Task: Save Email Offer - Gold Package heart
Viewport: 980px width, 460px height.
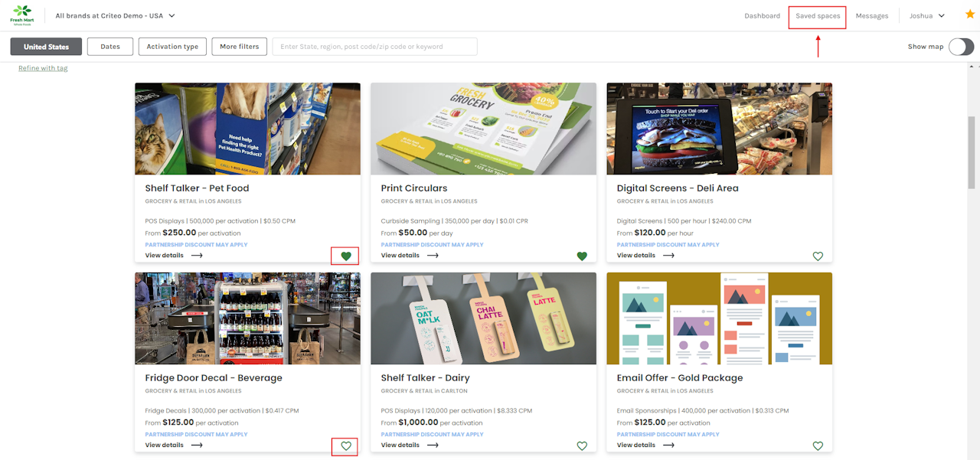Action: tap(818, 446)
